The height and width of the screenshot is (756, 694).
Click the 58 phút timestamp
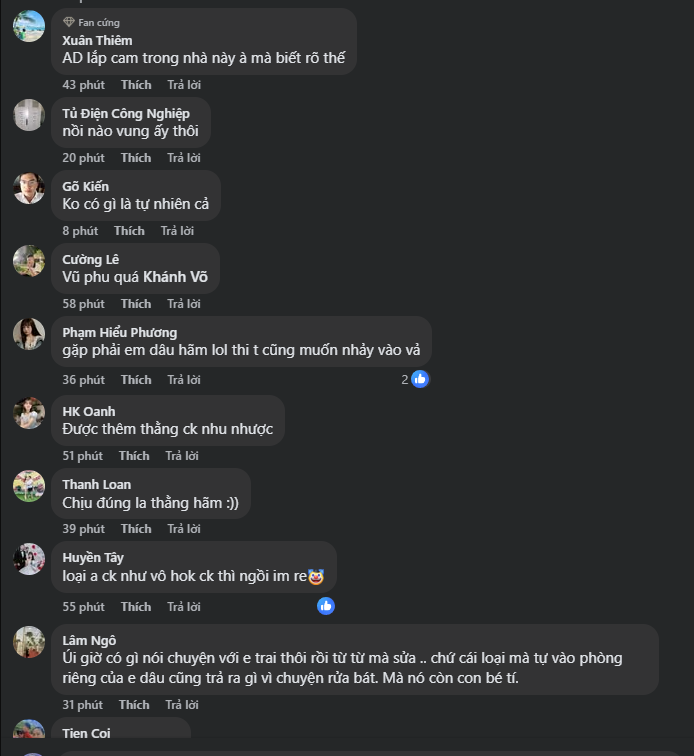(x=83, y=304)
